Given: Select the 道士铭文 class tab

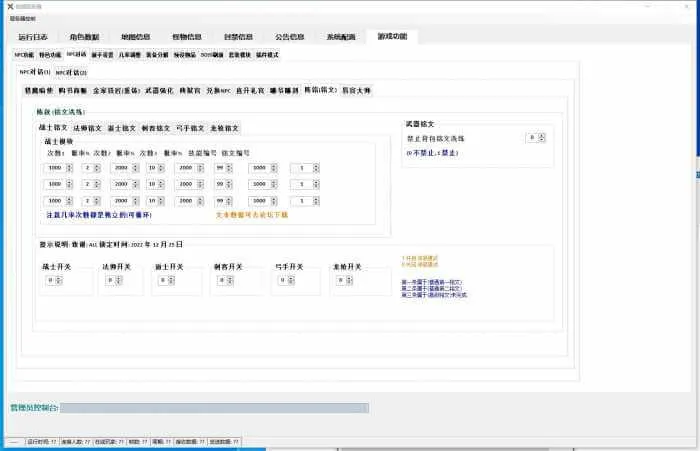Looking at the screenshot, I should click(121, 128).
